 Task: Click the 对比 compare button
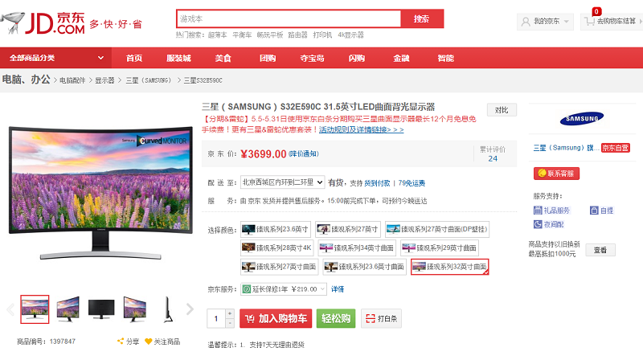[502, 110]
